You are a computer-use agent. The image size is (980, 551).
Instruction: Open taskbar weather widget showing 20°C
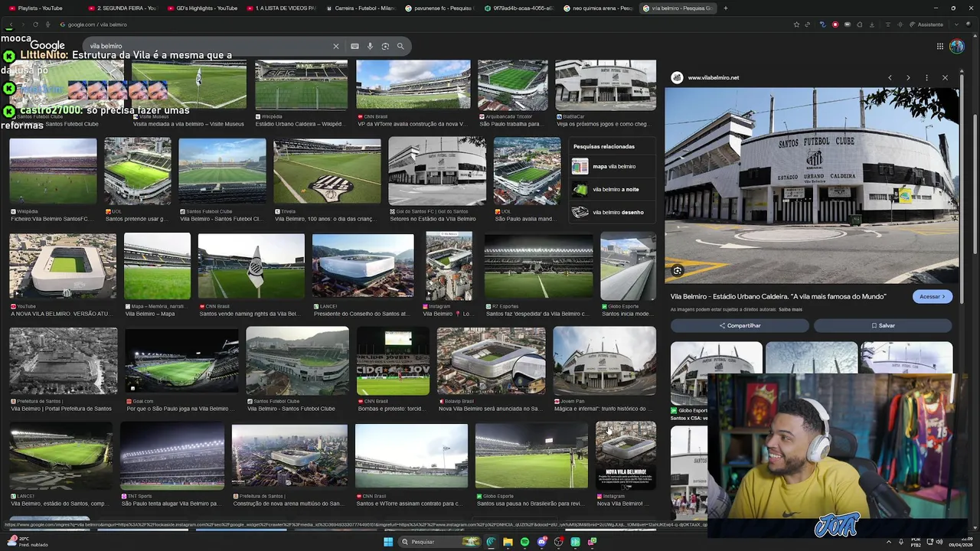(x=27, y=542)
